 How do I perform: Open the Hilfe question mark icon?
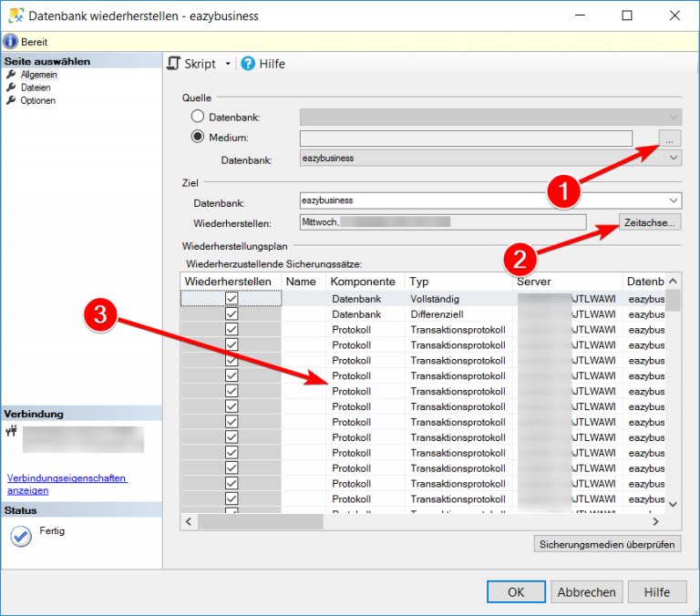[x=248, y=64]
